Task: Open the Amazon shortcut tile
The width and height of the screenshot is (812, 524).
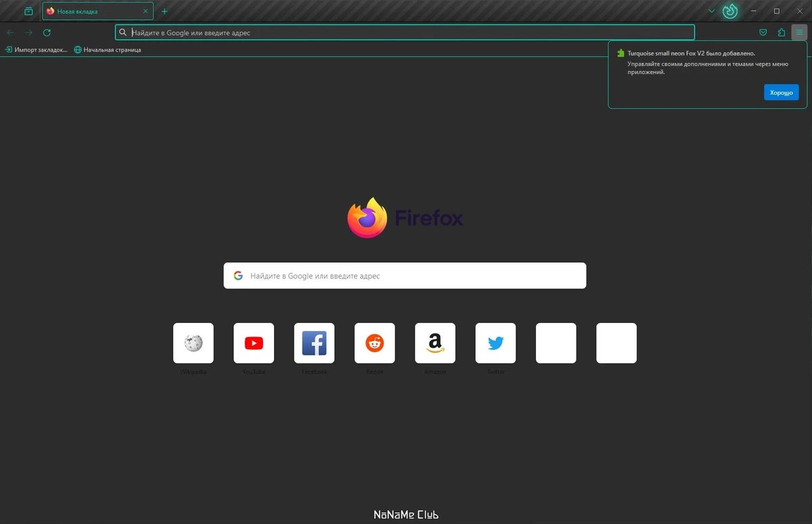Action: click(435, 343)
